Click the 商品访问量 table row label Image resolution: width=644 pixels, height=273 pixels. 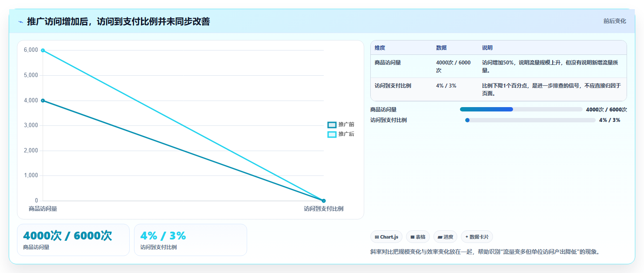(388, 63)
